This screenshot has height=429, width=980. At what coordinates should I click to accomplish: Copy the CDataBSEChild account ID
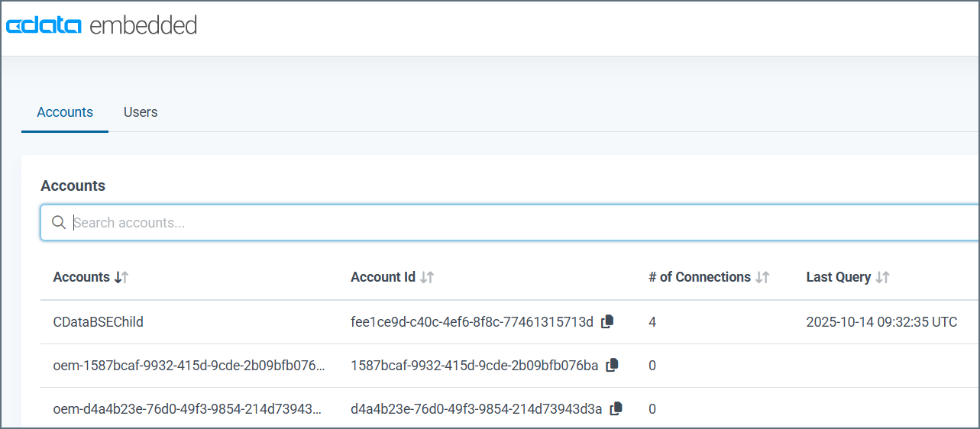[607, 322]
